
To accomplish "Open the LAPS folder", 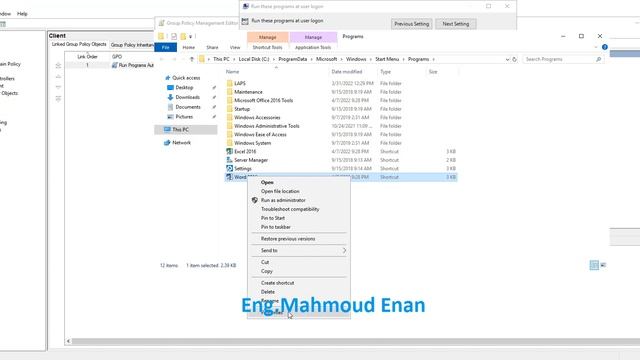I will tap(240, 83).
